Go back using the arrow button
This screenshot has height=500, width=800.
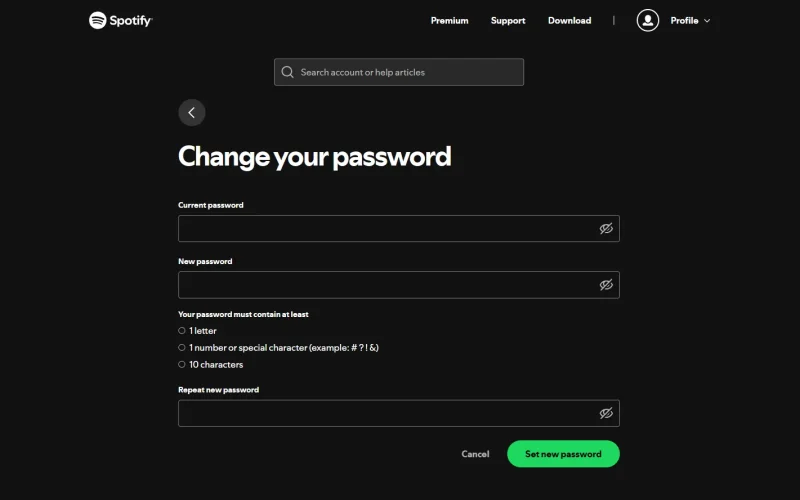[x=192, y=113]
